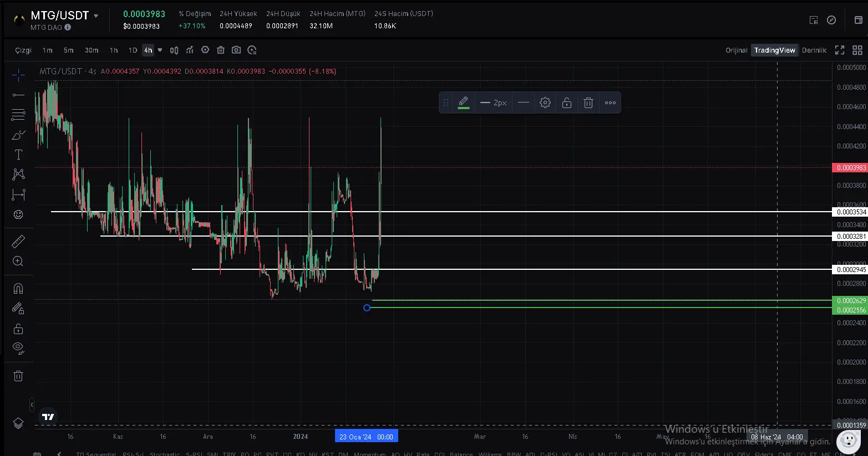Click the 0.0003281 price label on the axis
The height and width of the screenshot is (456, 868).
click(850, 237)
